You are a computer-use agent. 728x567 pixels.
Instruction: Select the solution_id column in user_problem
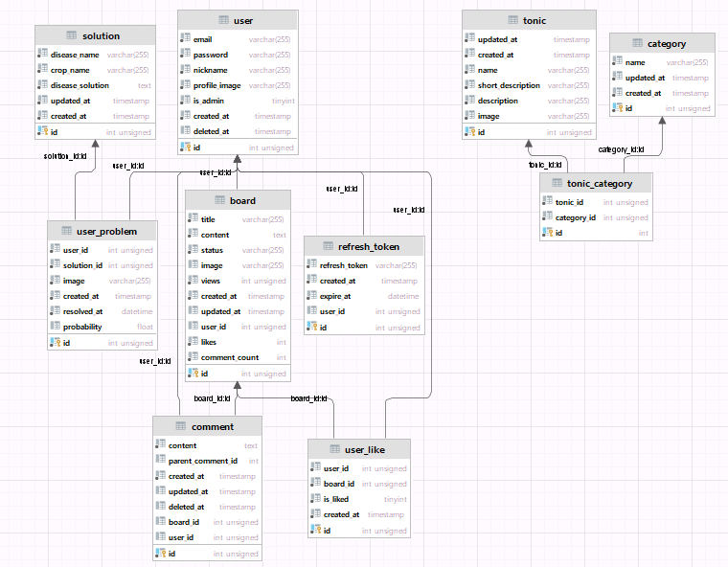102,265
